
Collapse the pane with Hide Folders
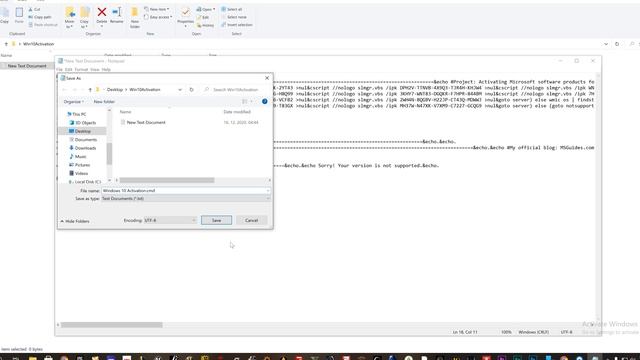[x=75, y=221]
